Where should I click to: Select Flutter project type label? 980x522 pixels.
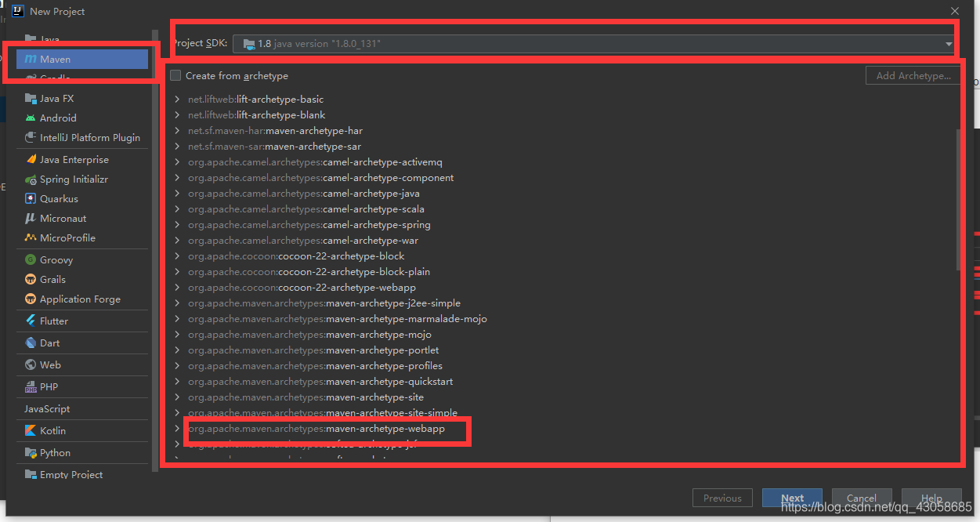tap(54, 321)
